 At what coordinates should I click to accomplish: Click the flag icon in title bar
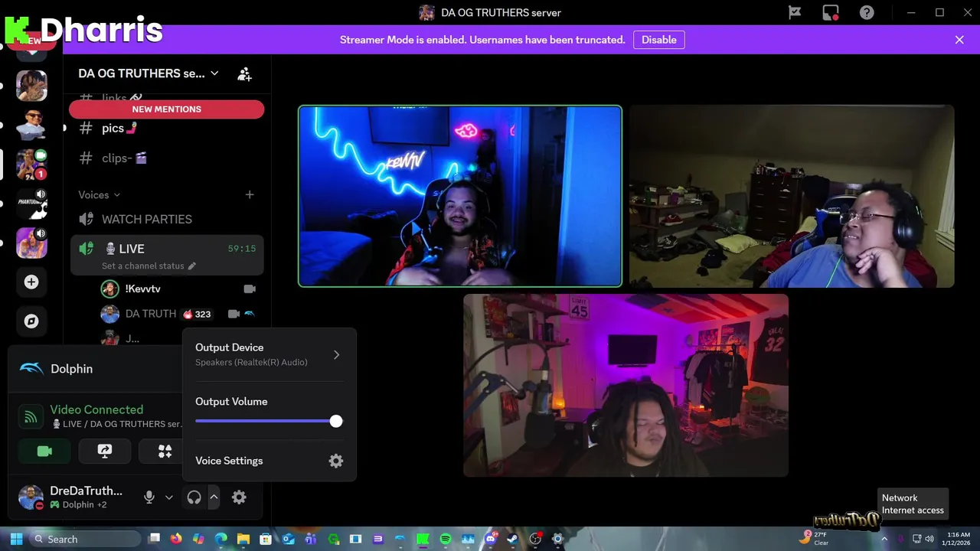click(795, 12)
